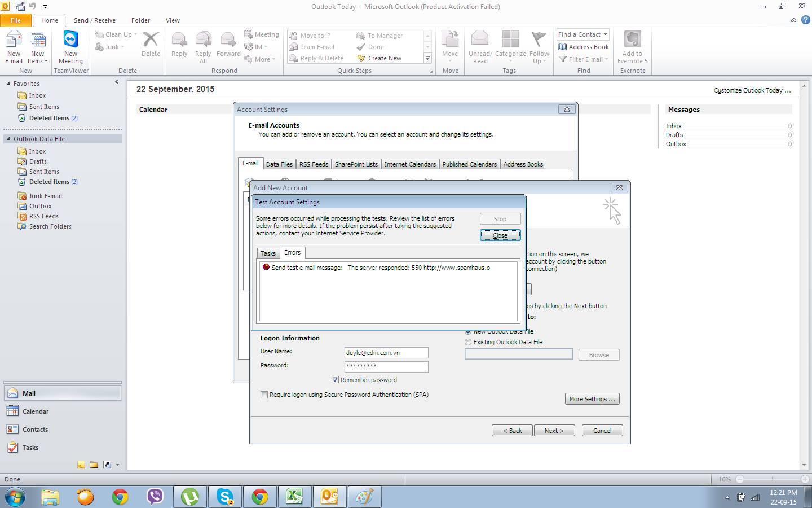Start a TeamViewer New Meeting
Screen dimensions: 812x508
click(x=70, y=47)
